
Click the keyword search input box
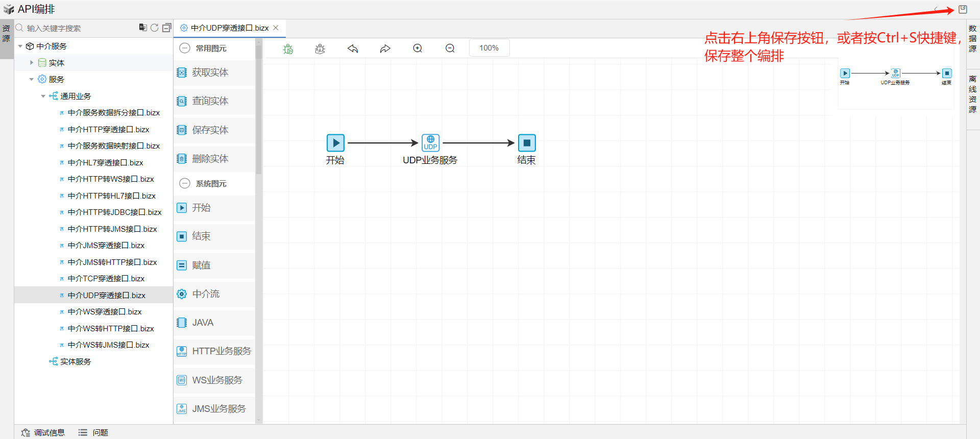click(x=77, y=28)
